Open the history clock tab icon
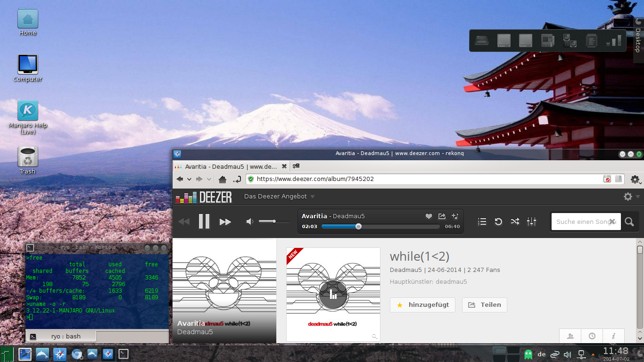The height and width of the screenshot is (362, 644). (592, 336)
